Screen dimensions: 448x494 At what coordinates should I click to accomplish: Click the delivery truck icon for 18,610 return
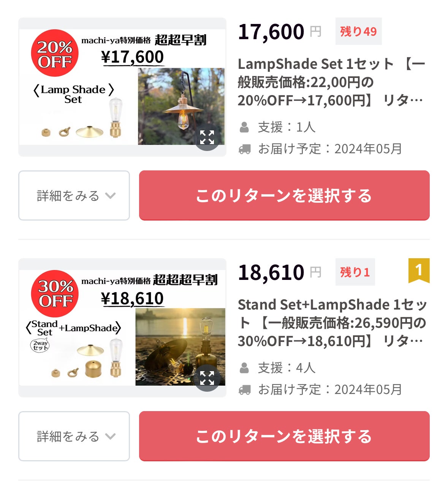245,389
